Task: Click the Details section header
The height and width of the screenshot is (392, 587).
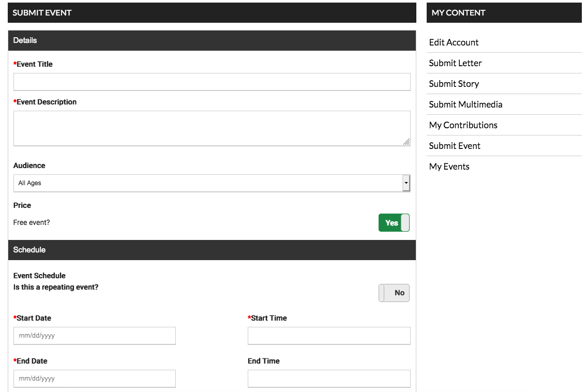Action: 212,40
